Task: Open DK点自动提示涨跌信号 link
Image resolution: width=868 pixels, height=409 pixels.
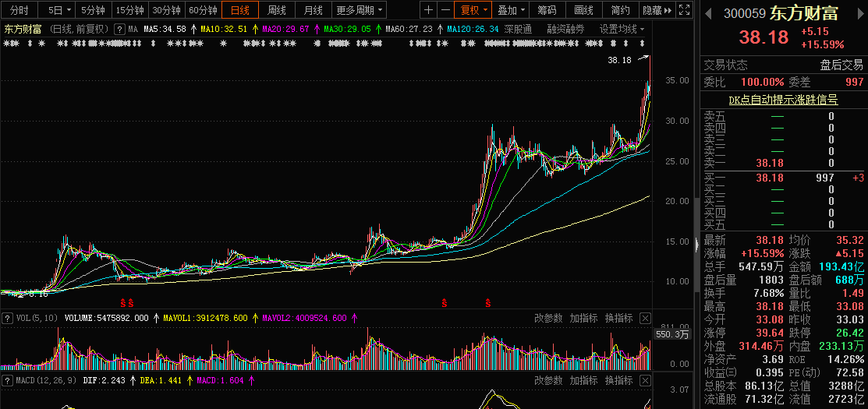Action: (x=783, y=100)
